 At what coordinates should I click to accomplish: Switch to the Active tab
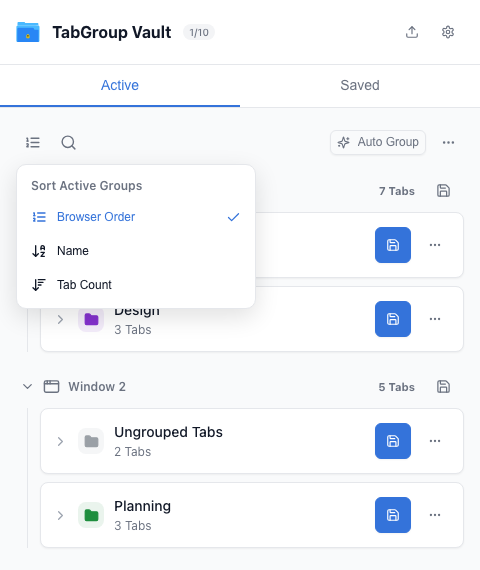tap(120, 85)
